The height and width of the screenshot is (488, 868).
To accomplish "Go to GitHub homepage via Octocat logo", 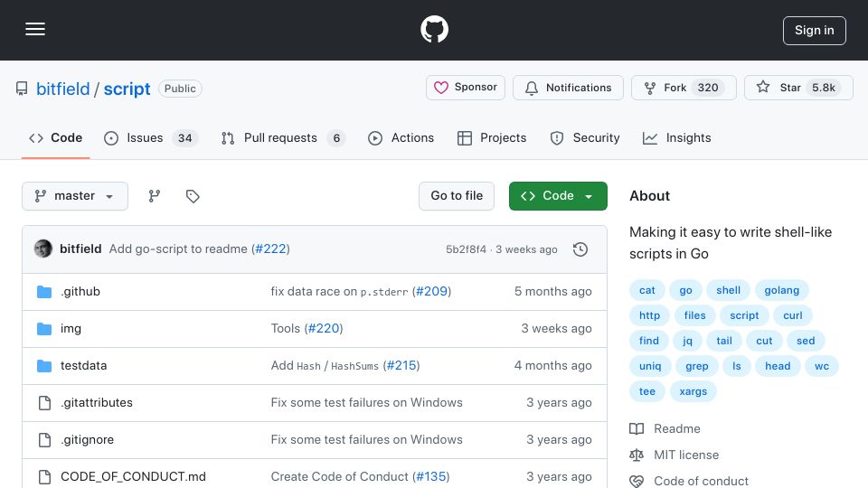I will point(434,29).
